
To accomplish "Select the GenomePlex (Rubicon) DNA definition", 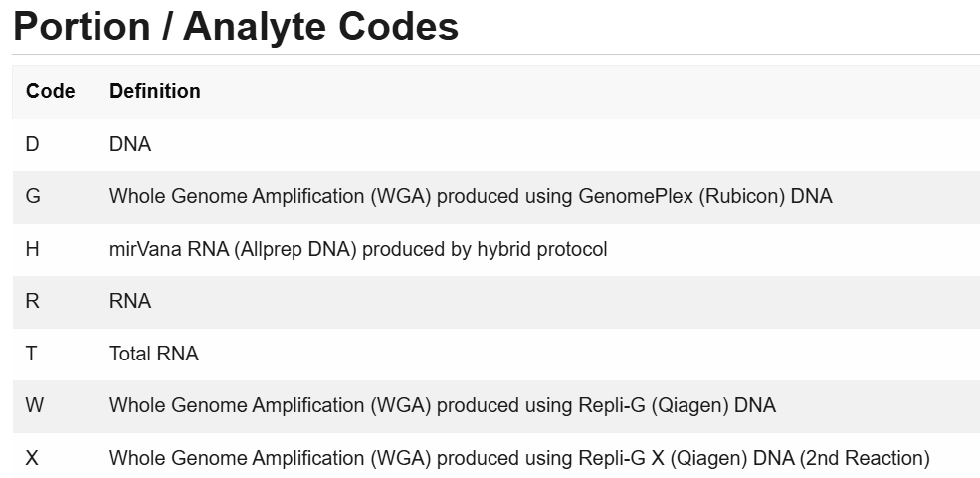I will [471, 196].
